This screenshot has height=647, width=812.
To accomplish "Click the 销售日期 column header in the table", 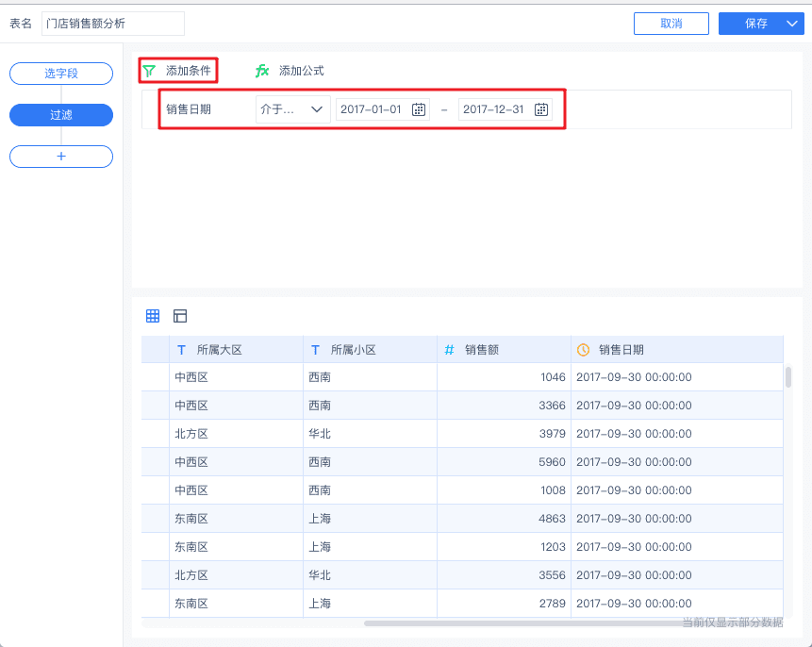I will [x=677, y=350].
